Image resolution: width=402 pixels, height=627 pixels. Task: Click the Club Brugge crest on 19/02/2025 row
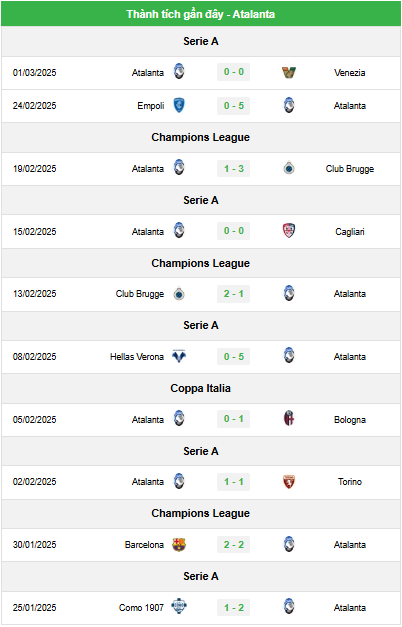point(289,168)
